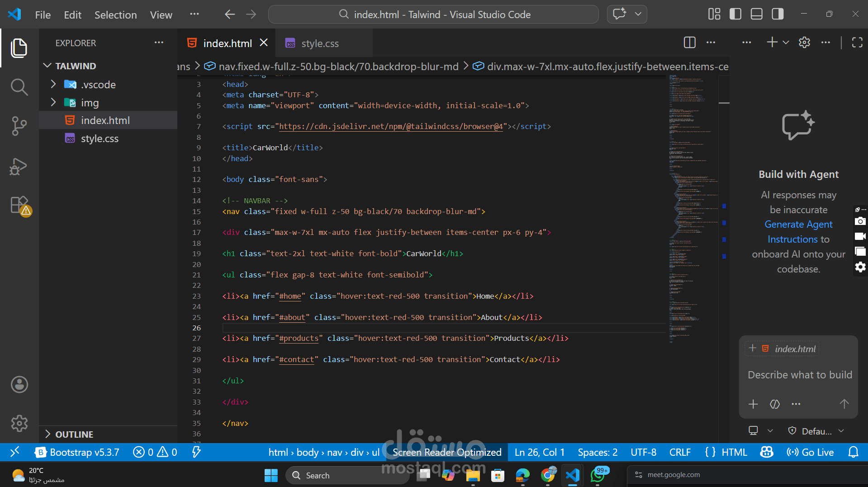Open the Search view in activity bar

(19, 87)
